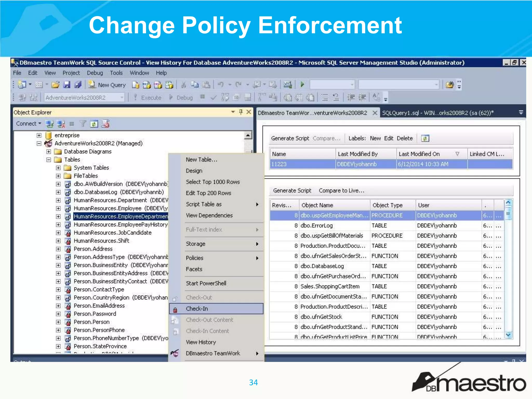Viewport: 532px width, 399px height.
Task: Click the Connect Object Explorer icon
Action: pyautogui.click(x=49, y=124)
